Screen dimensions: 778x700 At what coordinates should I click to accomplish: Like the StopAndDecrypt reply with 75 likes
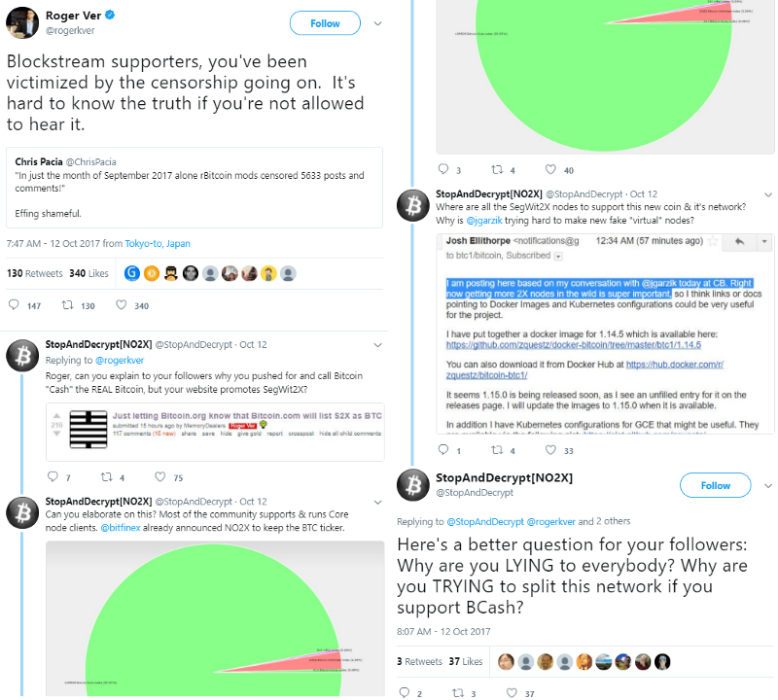[x=162, y=477]
